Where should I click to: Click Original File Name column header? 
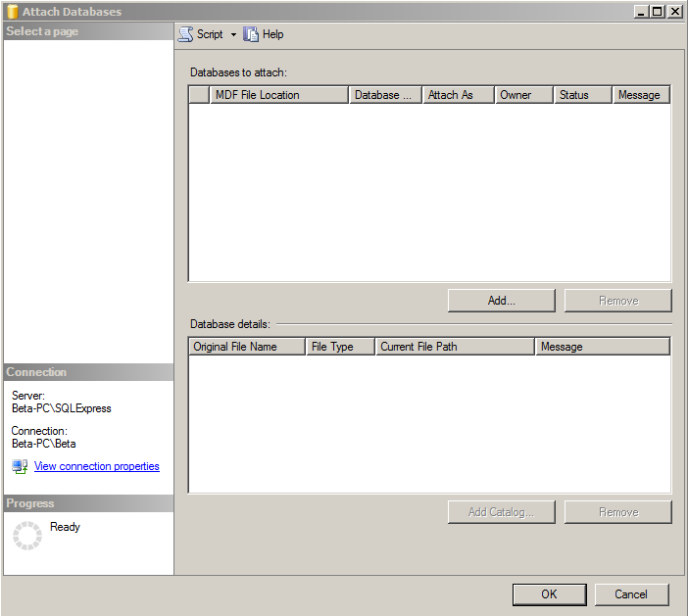tap(247, 347)
